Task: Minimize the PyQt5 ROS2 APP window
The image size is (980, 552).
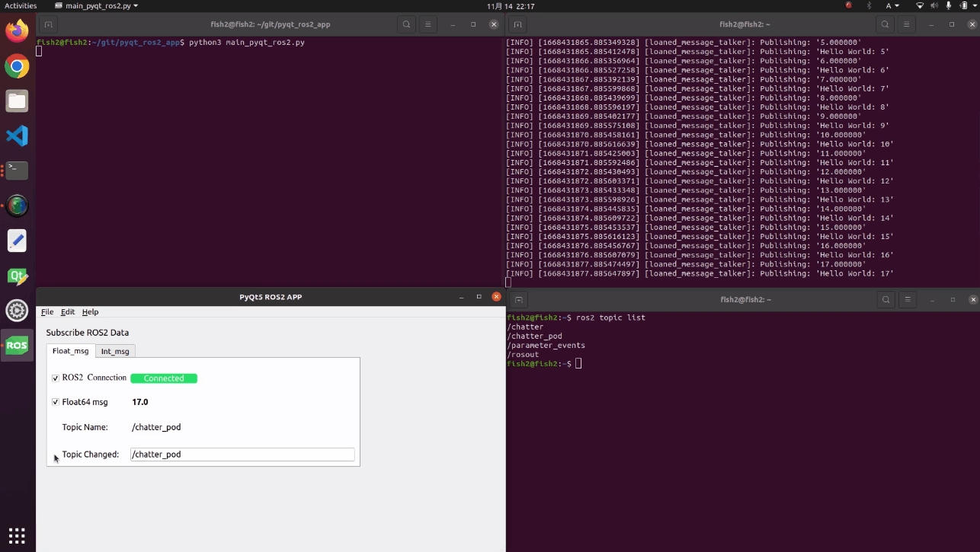Action: pos(460,297)
